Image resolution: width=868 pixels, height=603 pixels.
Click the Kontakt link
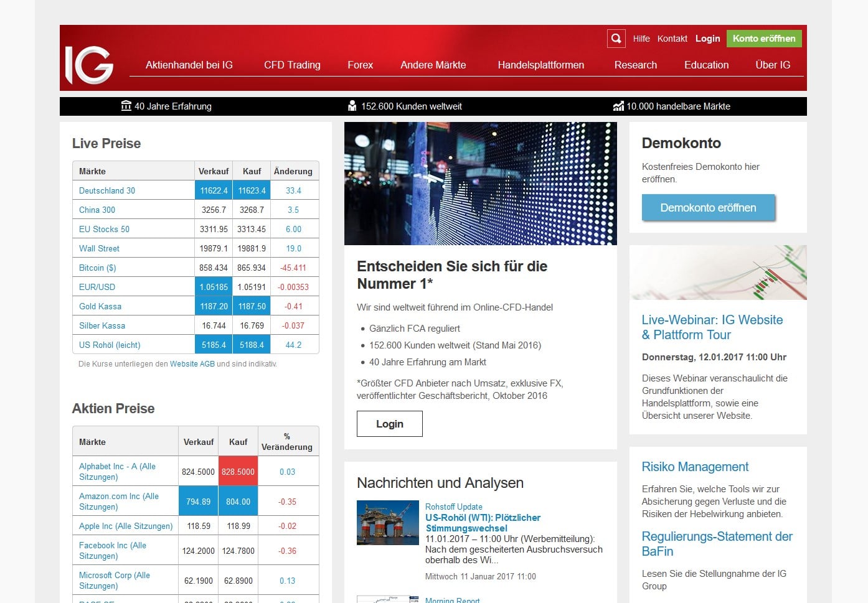(672, 39)
